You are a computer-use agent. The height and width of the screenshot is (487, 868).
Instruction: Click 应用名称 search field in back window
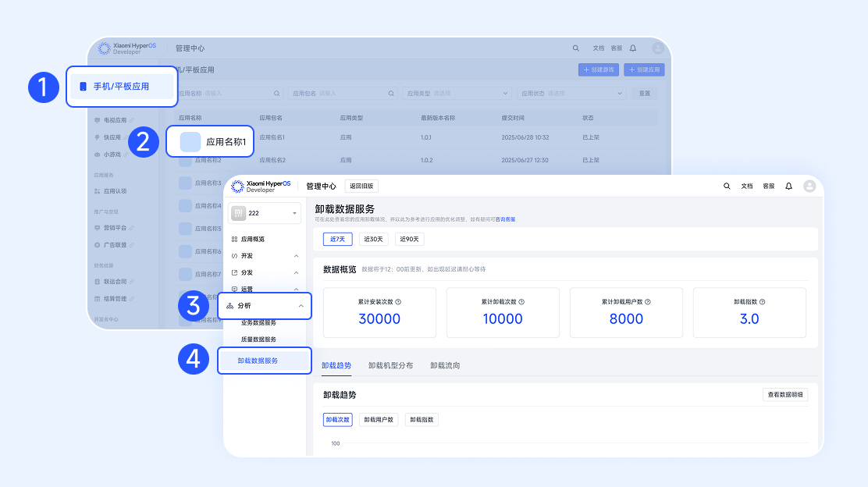[230, 94]
